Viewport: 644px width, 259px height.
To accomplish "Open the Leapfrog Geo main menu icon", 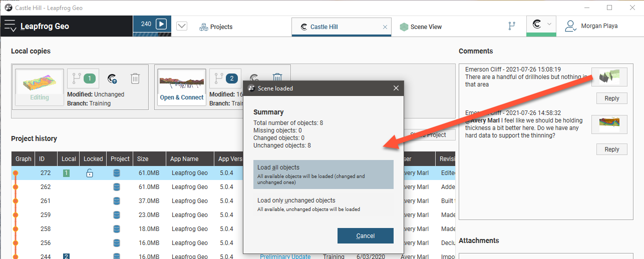I will click(x=10, y=26).
